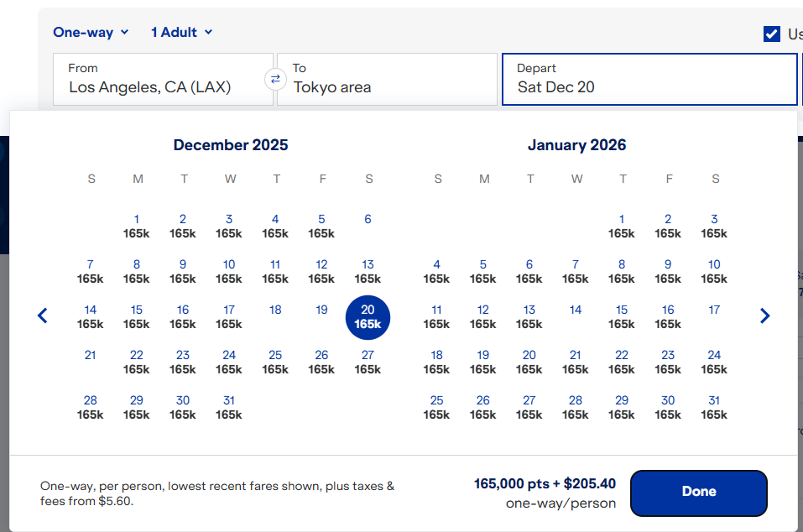Select December 31 as departure
The image size is (803, 532).
[229, 407]
